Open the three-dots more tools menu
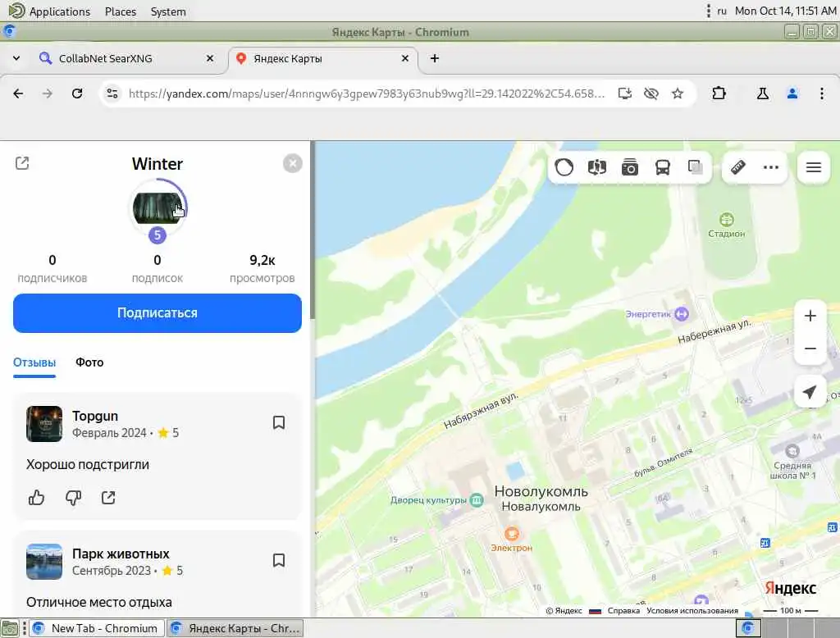Screen dimensions: 840x638 click(771, 167)
